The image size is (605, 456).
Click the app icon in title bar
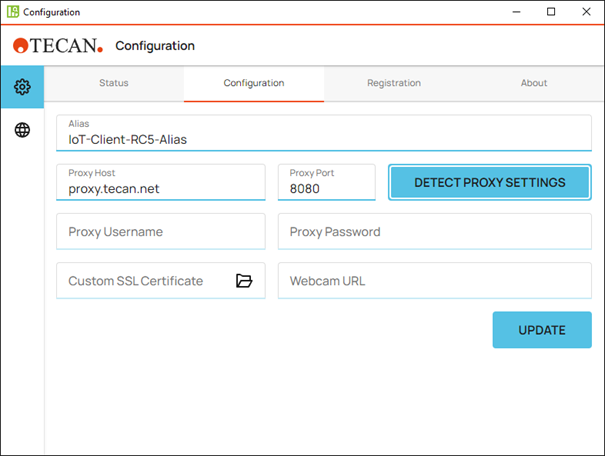13,12
